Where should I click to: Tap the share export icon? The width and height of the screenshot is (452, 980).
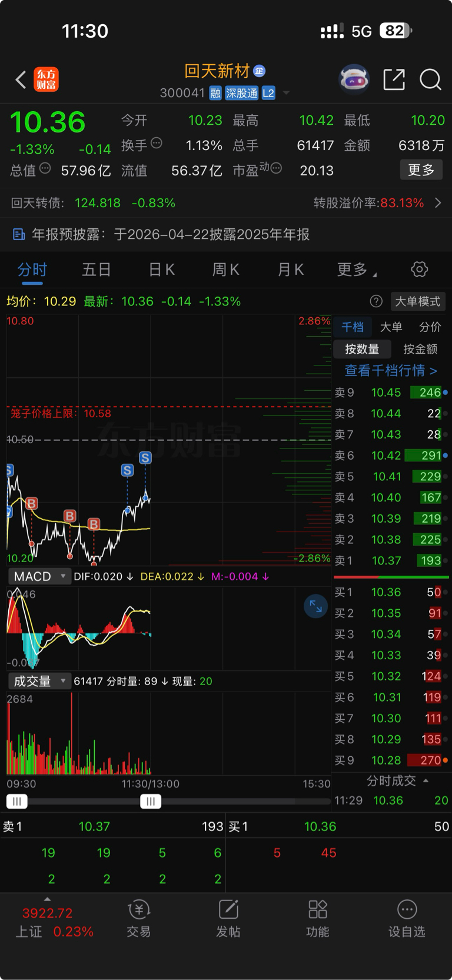tap(394, 79)
